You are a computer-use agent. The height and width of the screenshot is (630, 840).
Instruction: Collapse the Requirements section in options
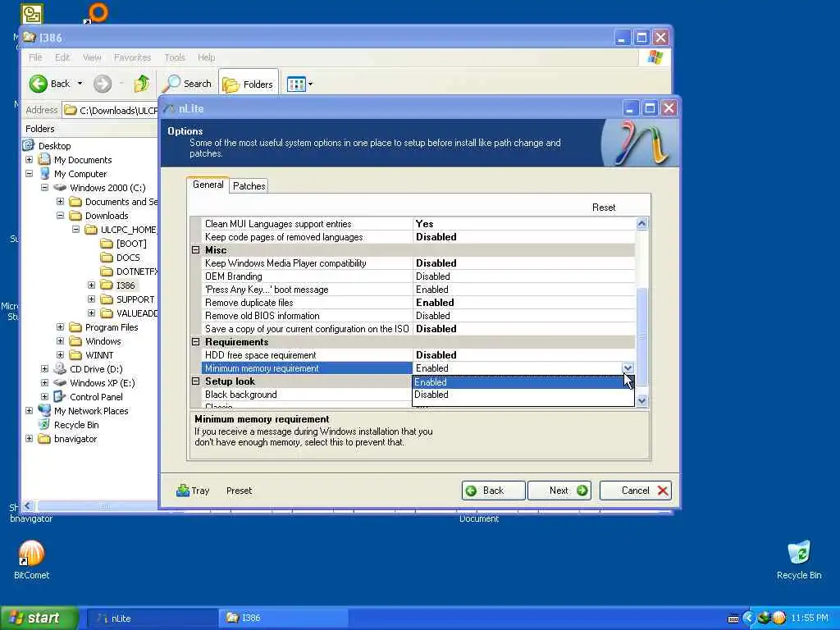coord(195,342)
